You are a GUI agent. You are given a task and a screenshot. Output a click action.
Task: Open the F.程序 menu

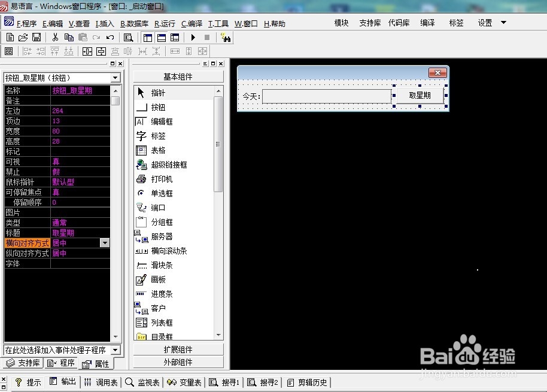[x=26, y=24]
